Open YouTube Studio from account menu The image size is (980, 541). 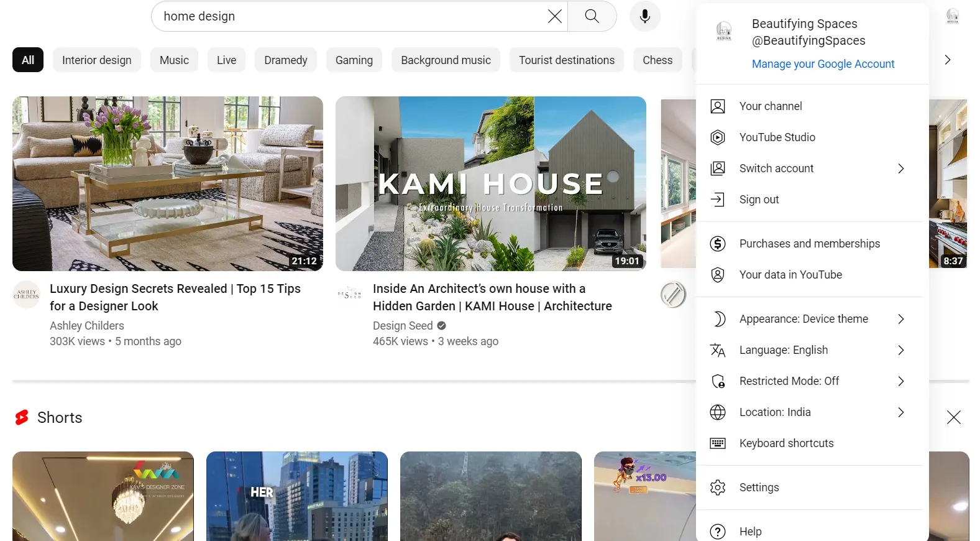click(x=777, y=137)
